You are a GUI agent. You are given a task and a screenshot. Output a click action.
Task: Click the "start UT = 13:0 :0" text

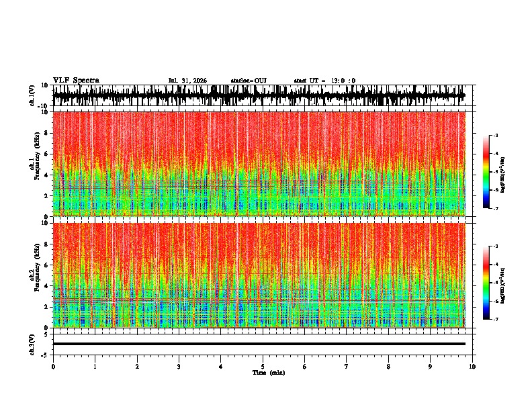click(324, 81)
